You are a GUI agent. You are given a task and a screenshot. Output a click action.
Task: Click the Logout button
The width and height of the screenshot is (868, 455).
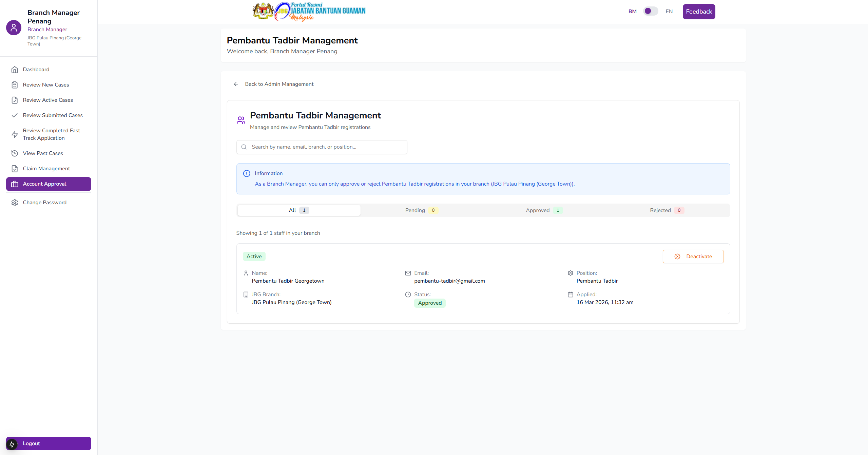[x=49, y=443]
